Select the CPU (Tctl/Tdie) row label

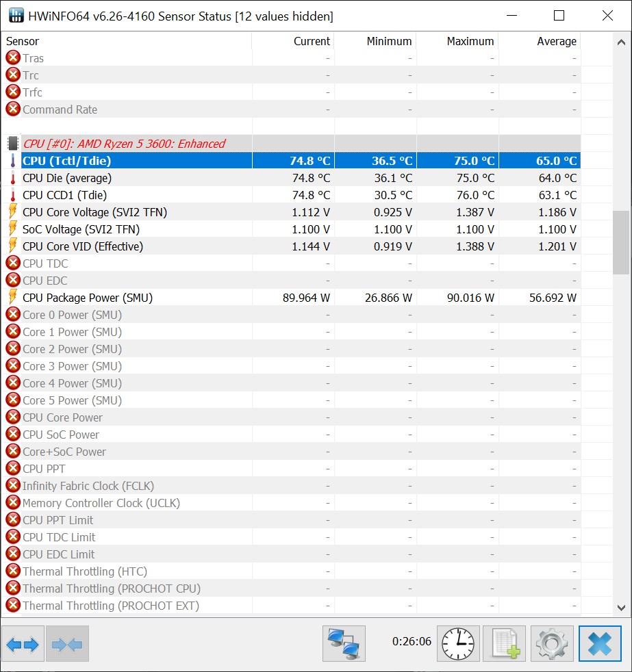coord(67,161)
